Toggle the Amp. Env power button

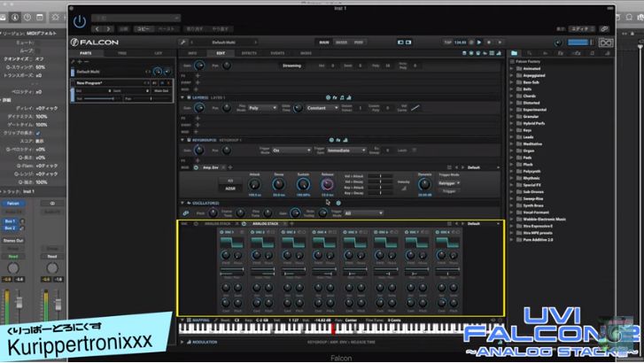click(x=196, y=167)
